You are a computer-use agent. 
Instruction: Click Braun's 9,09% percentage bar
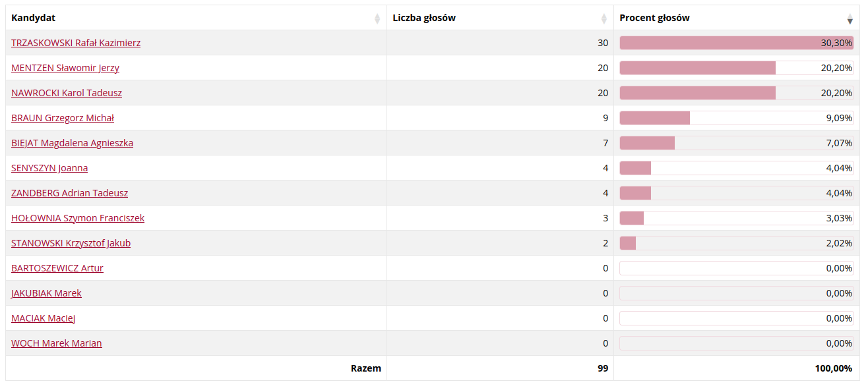[736, 118]
